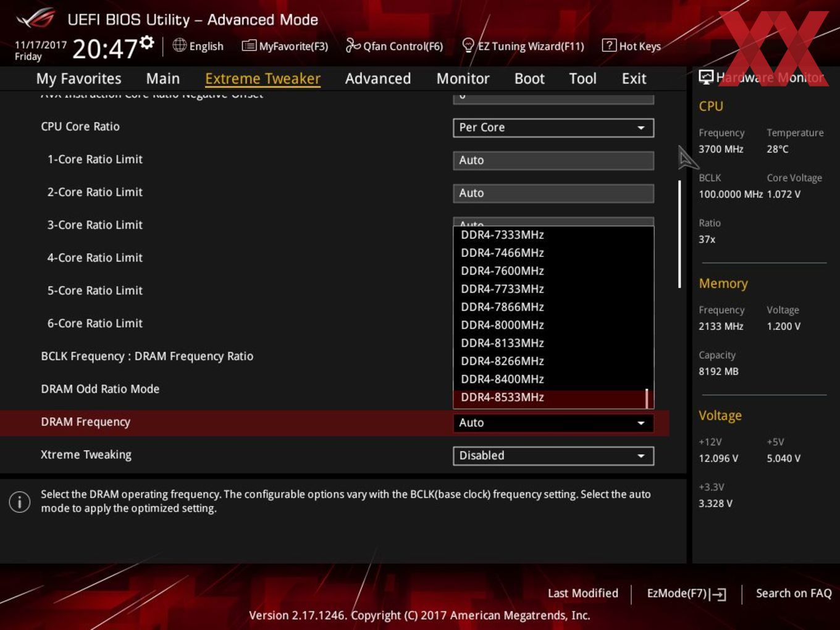This screenshot has height=630, width=840.
Task: Select DRAM Odd Ratio Mode row
Action: [100, 388]
